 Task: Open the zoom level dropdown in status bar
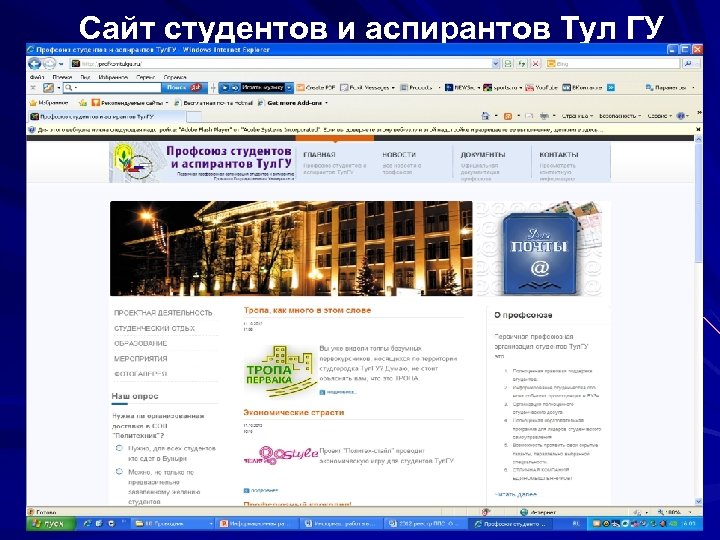(x=690, y=512)
